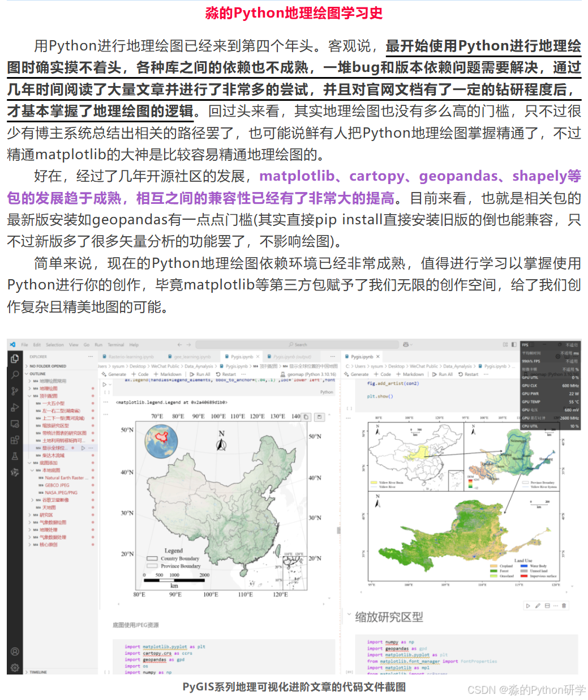Click the Go Back arrow in the title bar
The image size is (588, 700).
click(180, 344)
